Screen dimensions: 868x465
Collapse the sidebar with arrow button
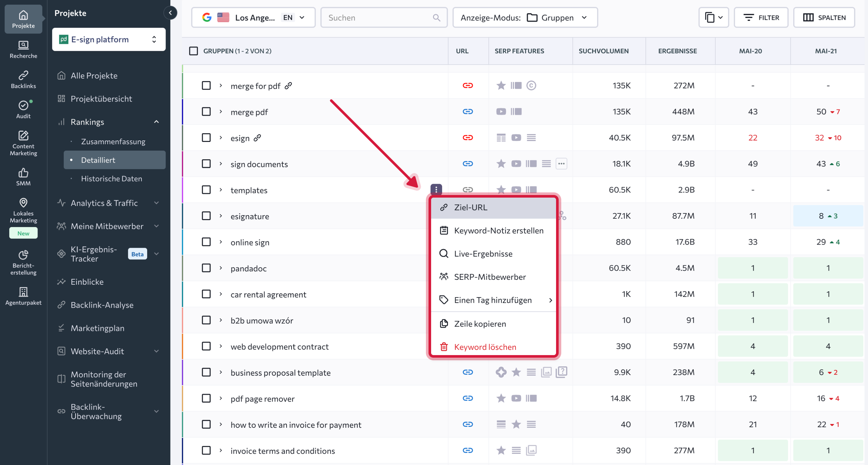[171, 13]
